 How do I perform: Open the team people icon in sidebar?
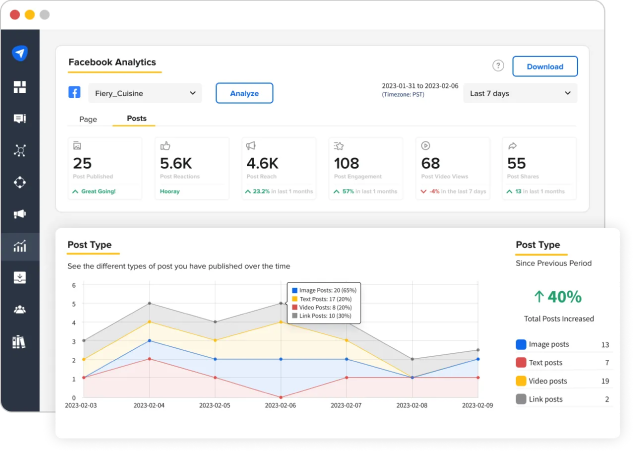pyautogui.click(x=19, y=310)
